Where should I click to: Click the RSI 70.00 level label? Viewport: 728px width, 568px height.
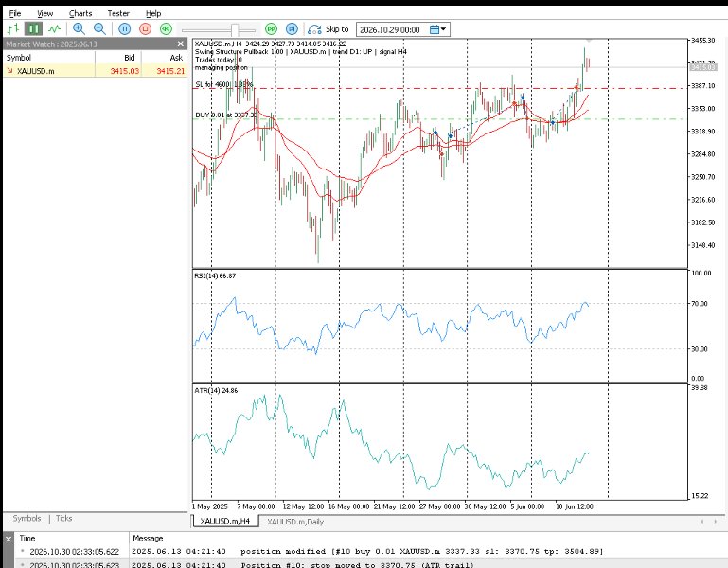pos(701,303)
